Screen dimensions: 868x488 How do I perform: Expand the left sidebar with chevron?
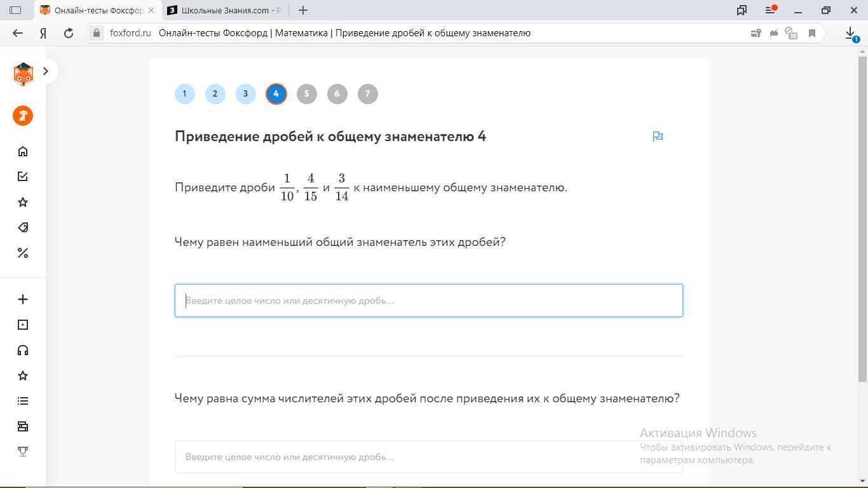point(45,71)
